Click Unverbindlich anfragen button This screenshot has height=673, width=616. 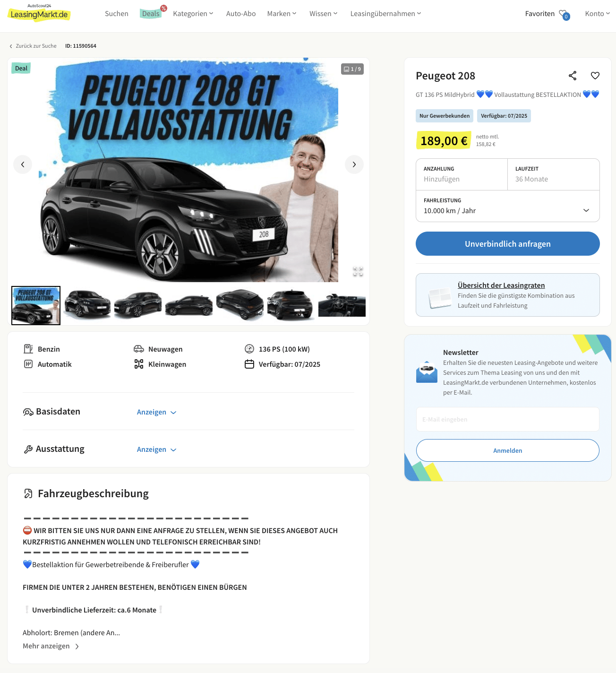[x=508, y=244]
